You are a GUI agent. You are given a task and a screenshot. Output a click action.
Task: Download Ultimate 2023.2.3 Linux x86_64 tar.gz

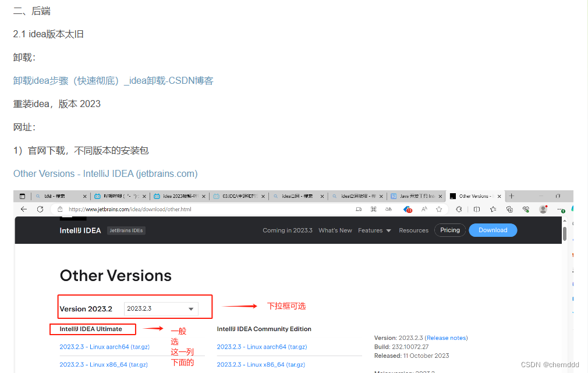click(104, 364)
